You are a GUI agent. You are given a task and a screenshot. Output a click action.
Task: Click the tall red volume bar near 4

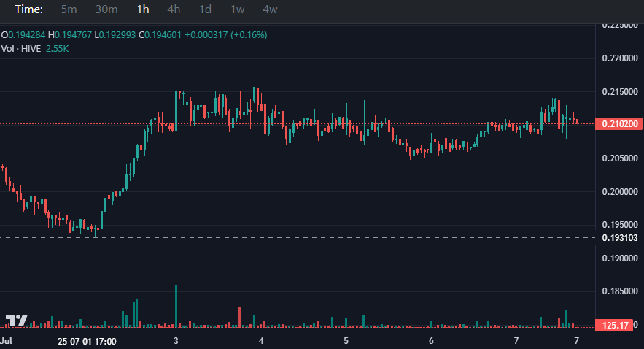point(240,317)
